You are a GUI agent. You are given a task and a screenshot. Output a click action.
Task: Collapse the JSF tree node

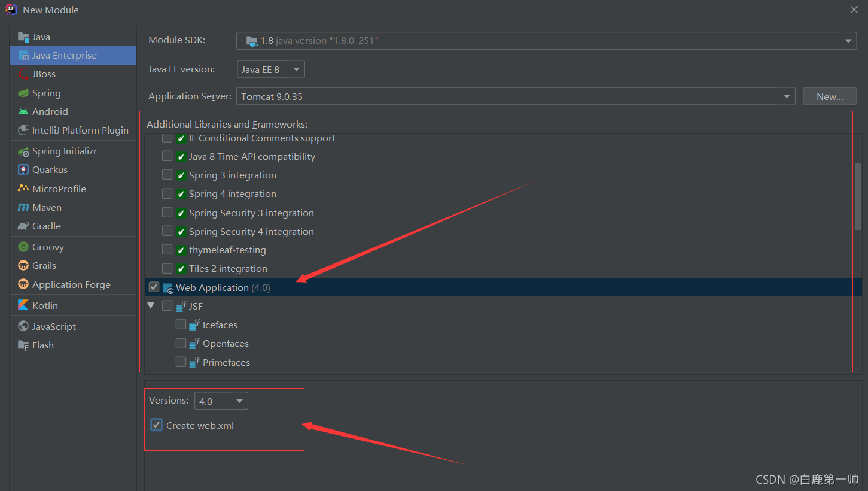click(x=151, y=306)
